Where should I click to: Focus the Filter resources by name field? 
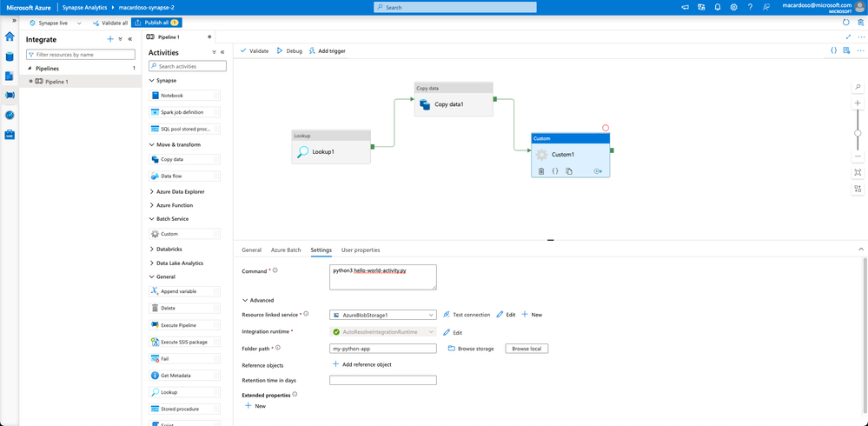coord(81,55)
